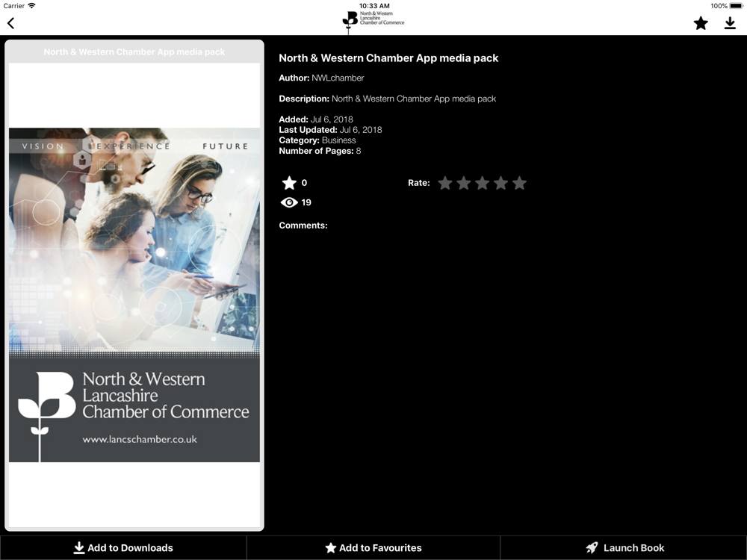Select the author name NWLchamber

coord(338,78)
